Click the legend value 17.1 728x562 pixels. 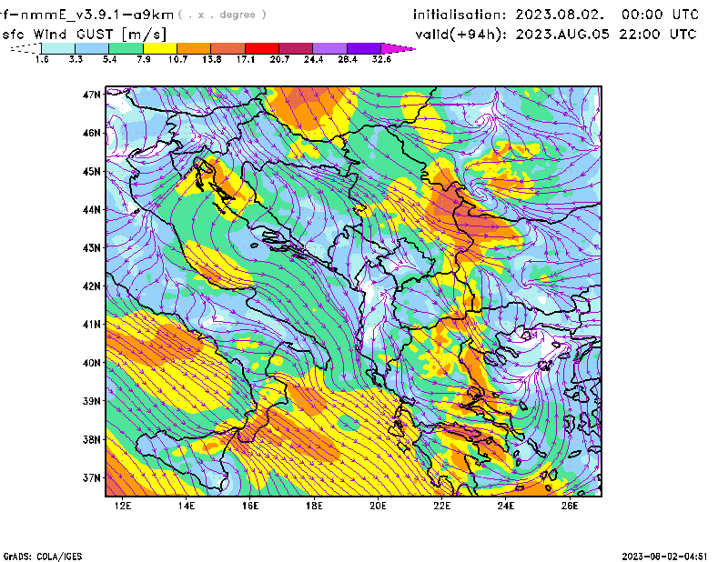pos(246,59)
